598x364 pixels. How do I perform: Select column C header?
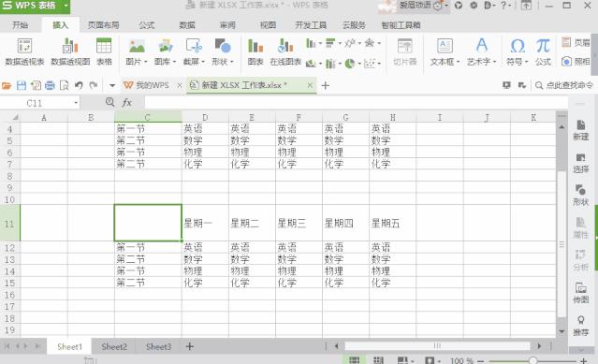coord(148,117)
